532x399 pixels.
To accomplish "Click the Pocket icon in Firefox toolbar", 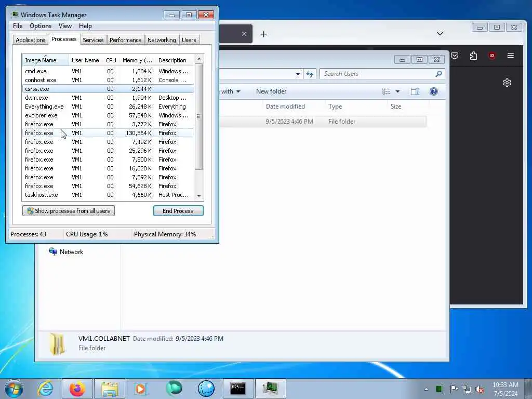I will point(455,56).
